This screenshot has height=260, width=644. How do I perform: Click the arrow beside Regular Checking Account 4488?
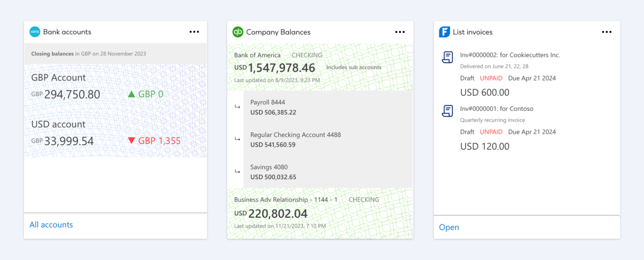tap(237, 139)
